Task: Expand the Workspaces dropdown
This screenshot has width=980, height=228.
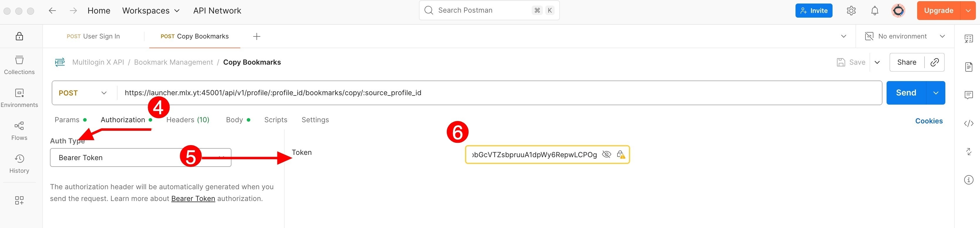Action: tap(151, 11)
